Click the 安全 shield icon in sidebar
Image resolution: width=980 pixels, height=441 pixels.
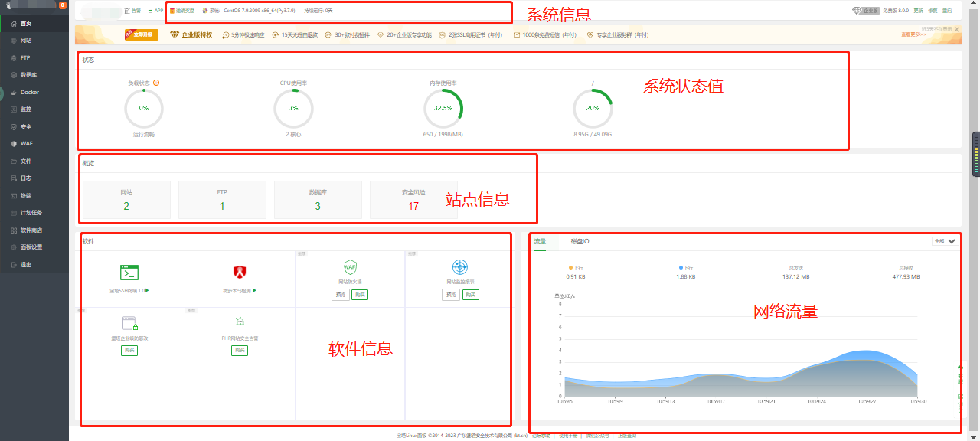click(14, 126)
